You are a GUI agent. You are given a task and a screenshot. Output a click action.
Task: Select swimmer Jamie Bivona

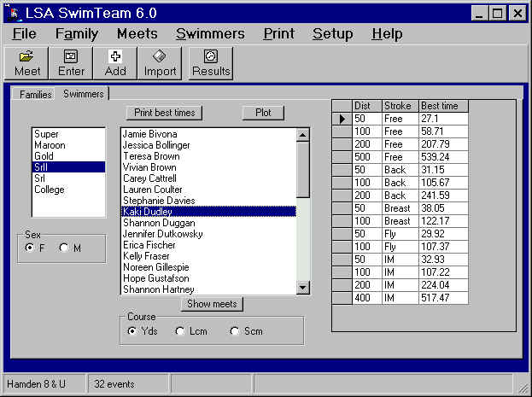[x=208, y=134]
